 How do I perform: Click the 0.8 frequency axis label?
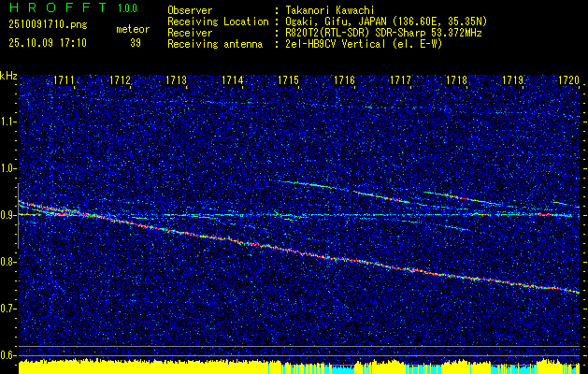7,262
